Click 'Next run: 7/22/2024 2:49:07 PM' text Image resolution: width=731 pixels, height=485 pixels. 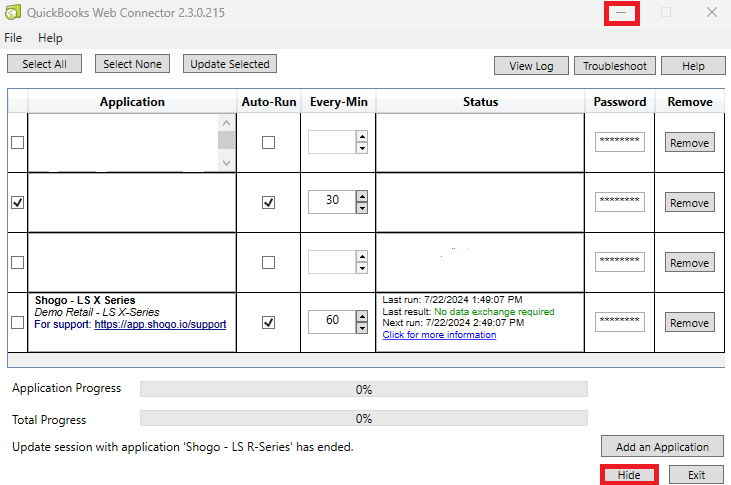coord(453,323)
